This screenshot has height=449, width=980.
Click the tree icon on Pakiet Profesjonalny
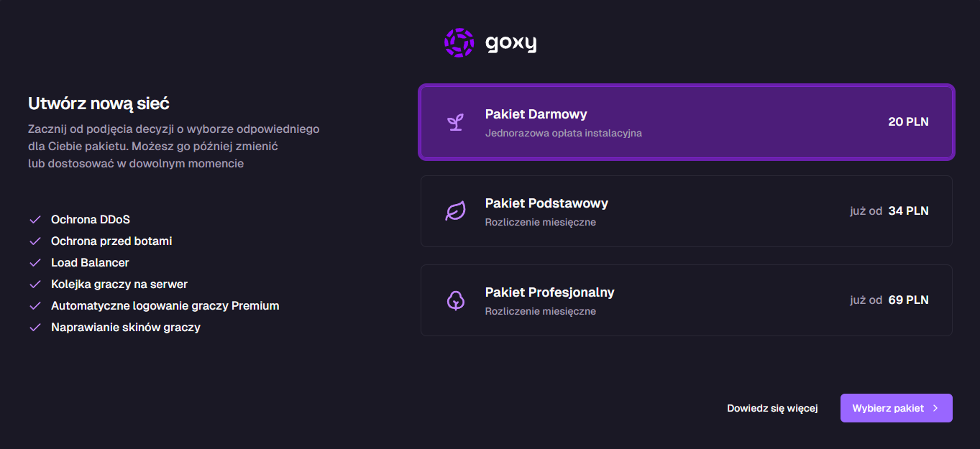455,300
